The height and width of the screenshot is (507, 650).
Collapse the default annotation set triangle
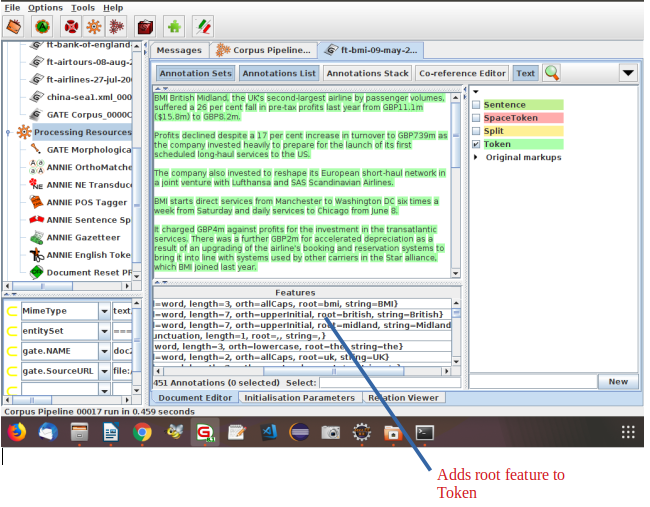pyautogui.click(x=476, y=92)
